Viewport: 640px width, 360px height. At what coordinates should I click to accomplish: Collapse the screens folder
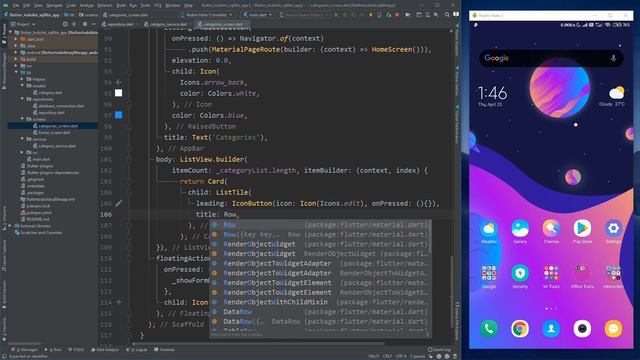[x=22, y=119]
